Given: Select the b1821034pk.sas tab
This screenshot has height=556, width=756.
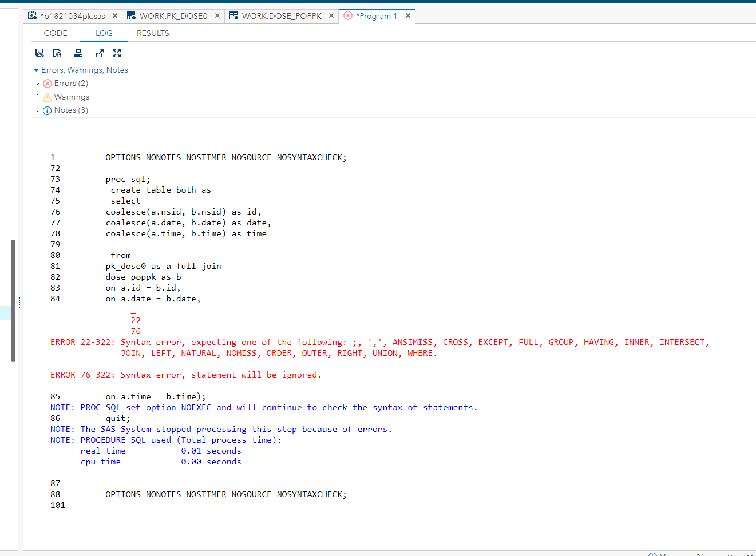Looking at the screenshot, I should [x=73, y=15].
